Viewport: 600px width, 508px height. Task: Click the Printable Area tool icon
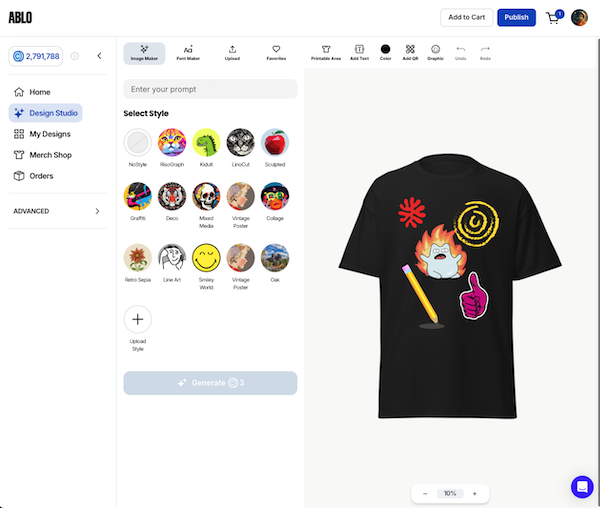[326, 49]
